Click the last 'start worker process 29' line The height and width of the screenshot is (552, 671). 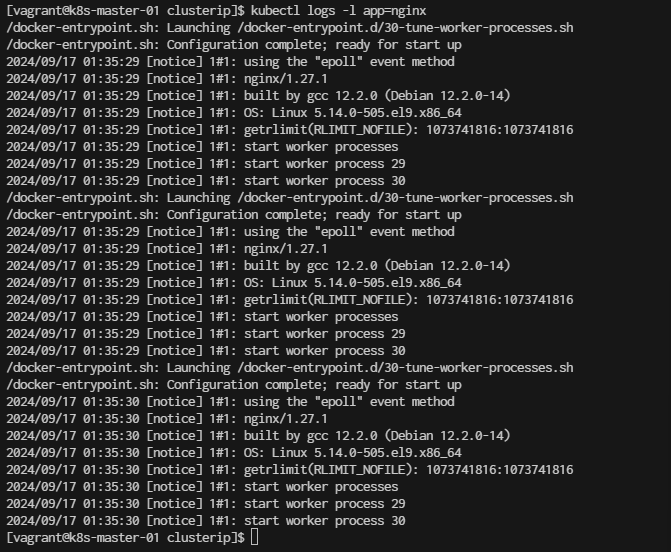206,504
